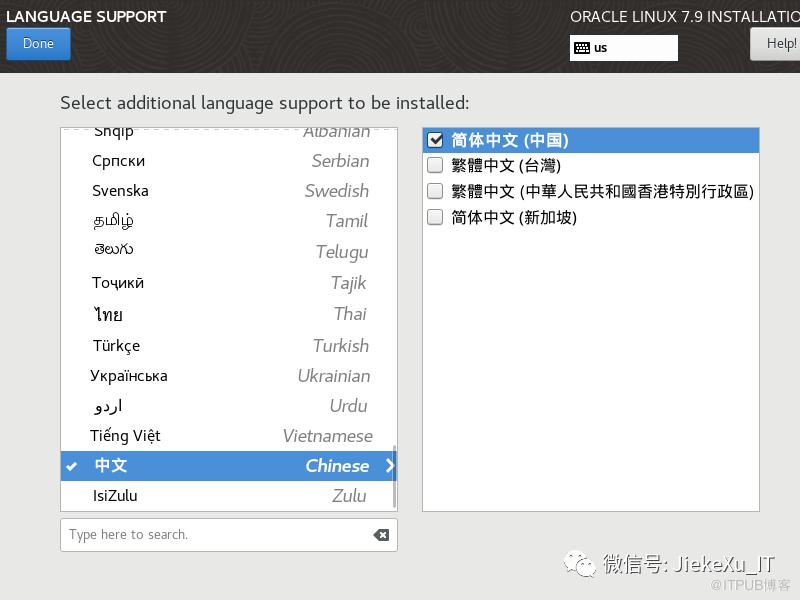Viewport: 800px width, 600px height.
Task: Click the Type here to search field
Action: click(x=229, y=535)
